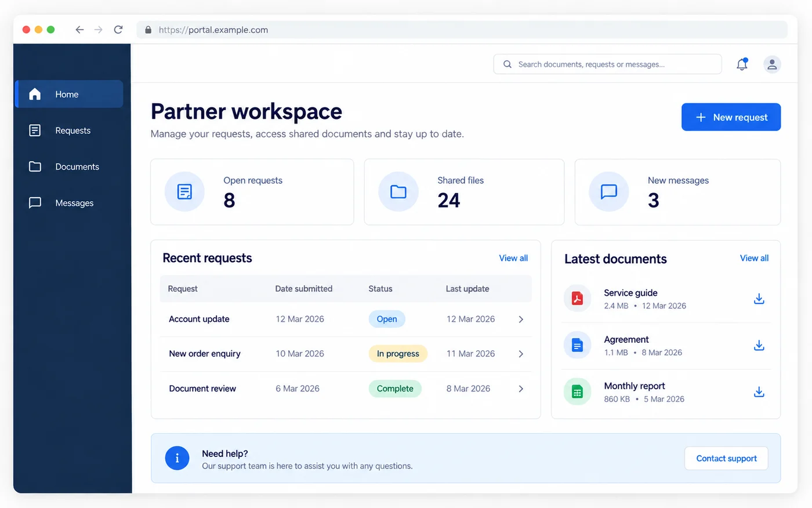This screenshot has height=508, width=812.
Task: Expand the Account update request chevron
Action: tap(521, 319)
